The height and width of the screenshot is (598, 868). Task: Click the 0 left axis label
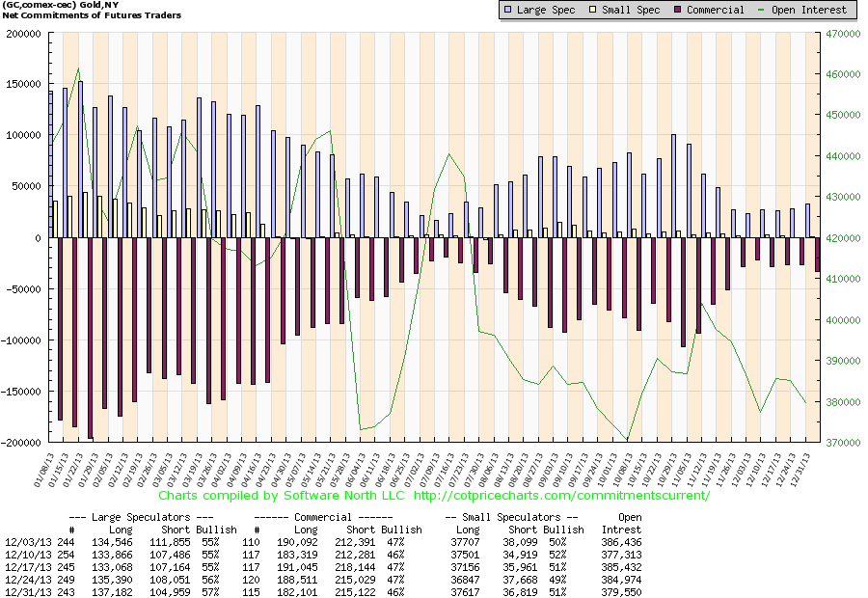coord(39,238)
